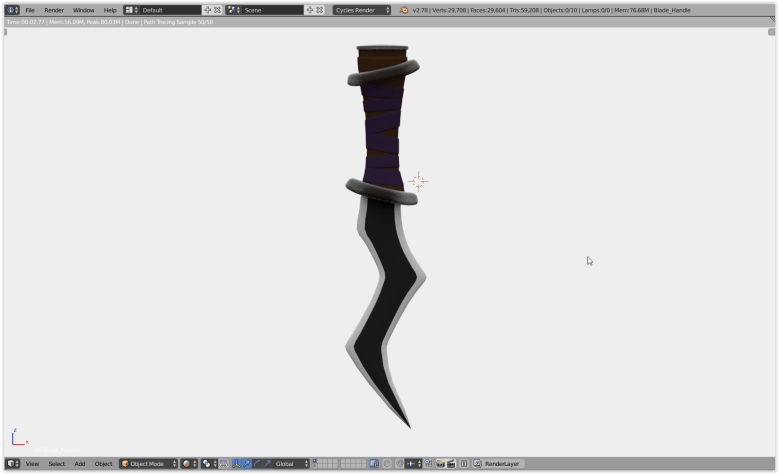This screenshot has height=474, width=779.
Task: Open the File menu
Action: click(30, 10)
